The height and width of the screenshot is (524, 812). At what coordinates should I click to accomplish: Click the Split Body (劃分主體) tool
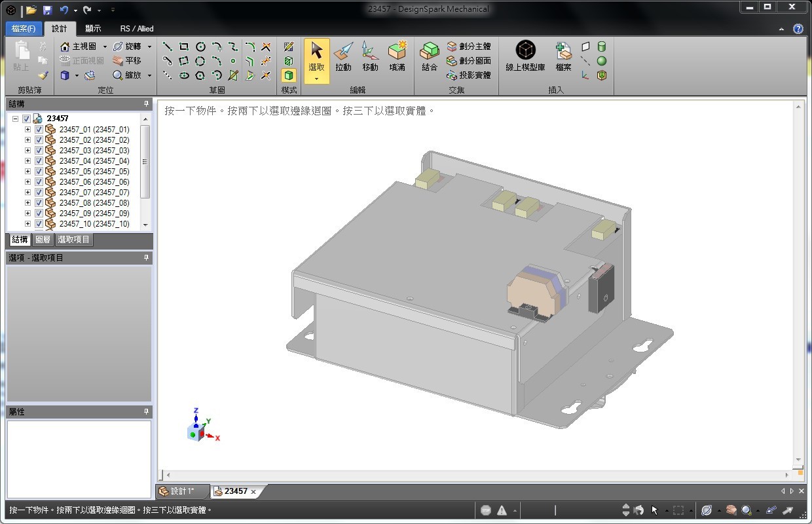pos(469,47)
